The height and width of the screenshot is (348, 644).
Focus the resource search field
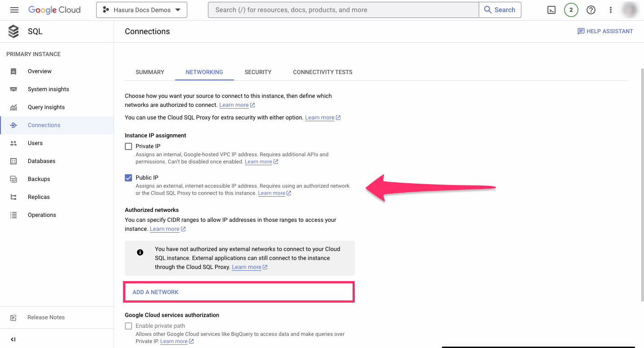tap(344, 10)
